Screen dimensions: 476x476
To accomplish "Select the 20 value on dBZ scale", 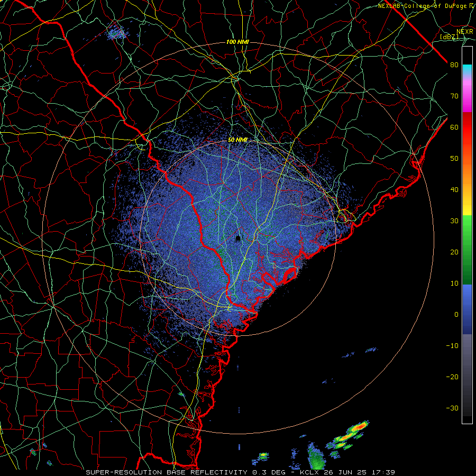I will pyautogui.click(x=454, y=252).
